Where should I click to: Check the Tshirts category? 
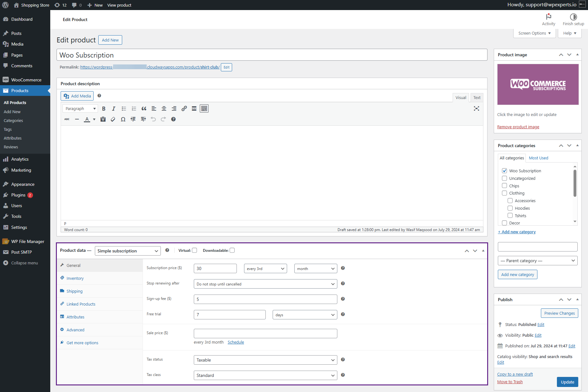(510, 216)
